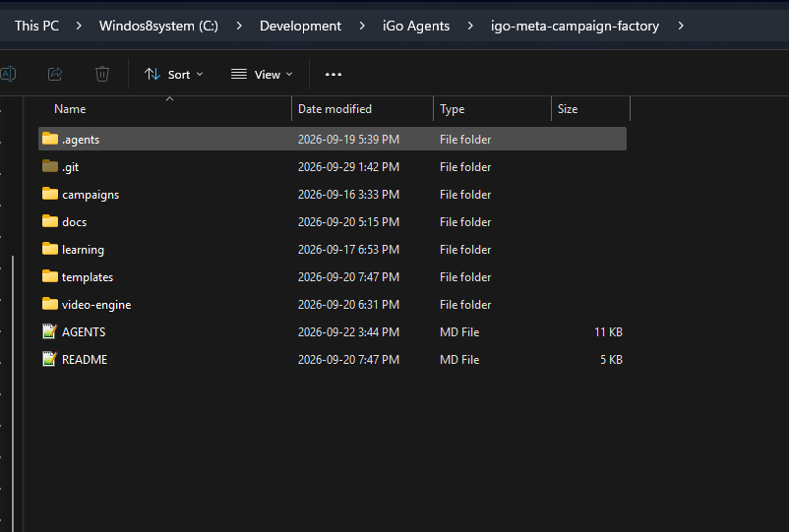Sort by the Name column header

click(x=70, y=109)
